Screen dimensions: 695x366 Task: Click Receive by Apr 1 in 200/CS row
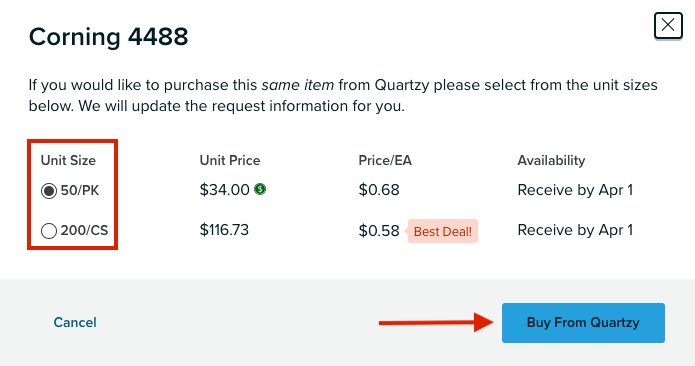(x=575, y=230)
